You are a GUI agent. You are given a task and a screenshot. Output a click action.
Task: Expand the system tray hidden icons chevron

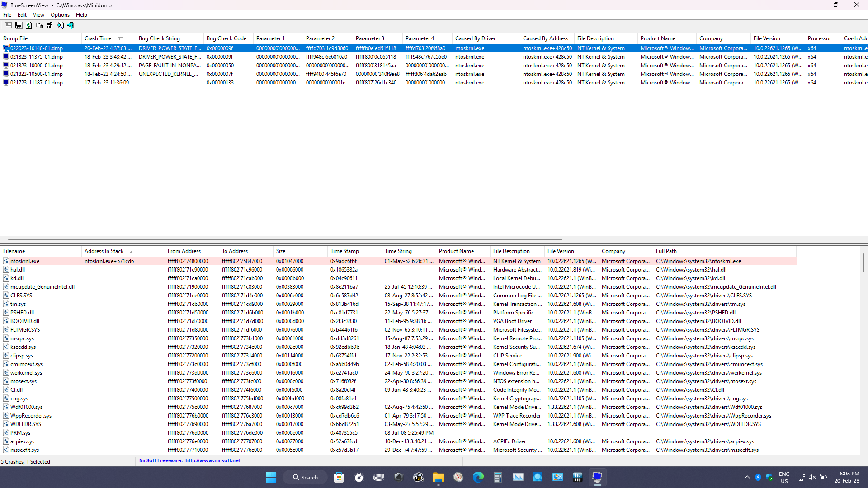click(747, 477)
